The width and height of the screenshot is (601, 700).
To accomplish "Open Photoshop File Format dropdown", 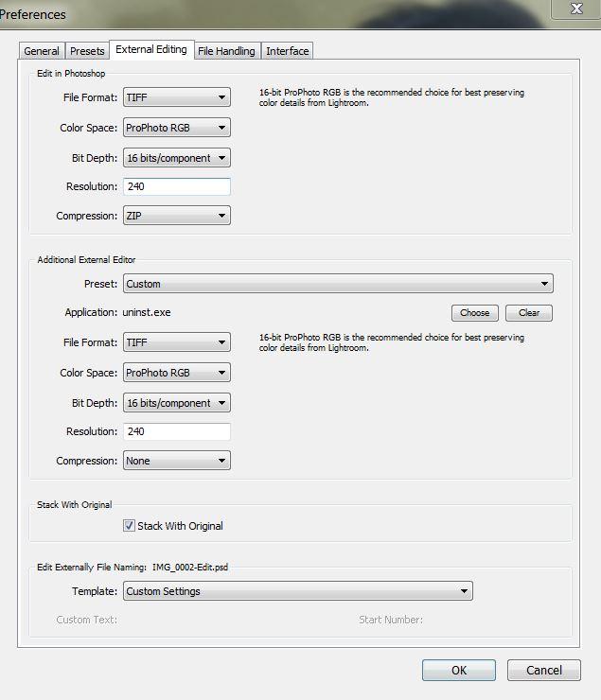I will pos(177,97).
